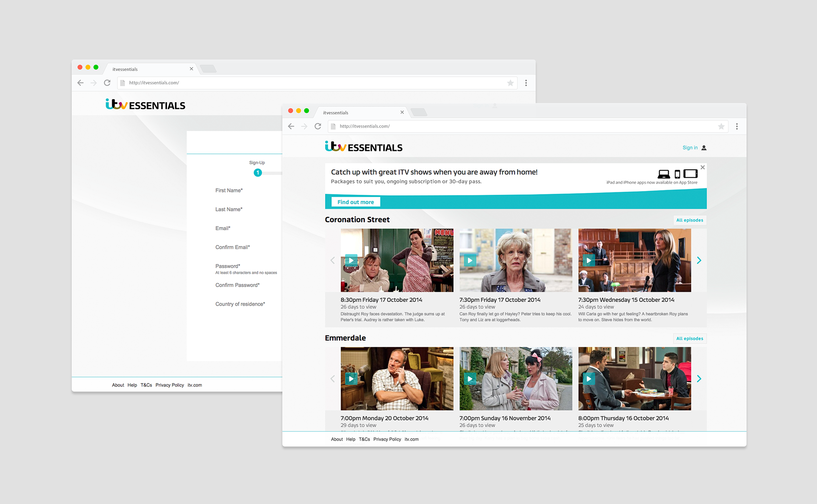Click back arrow in front browser window
This screenshot has width=817, height=504.
click(291, 126)
